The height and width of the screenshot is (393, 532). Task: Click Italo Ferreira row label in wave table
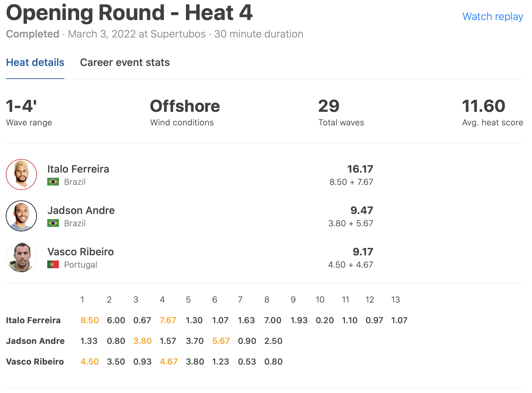(33, 320)
